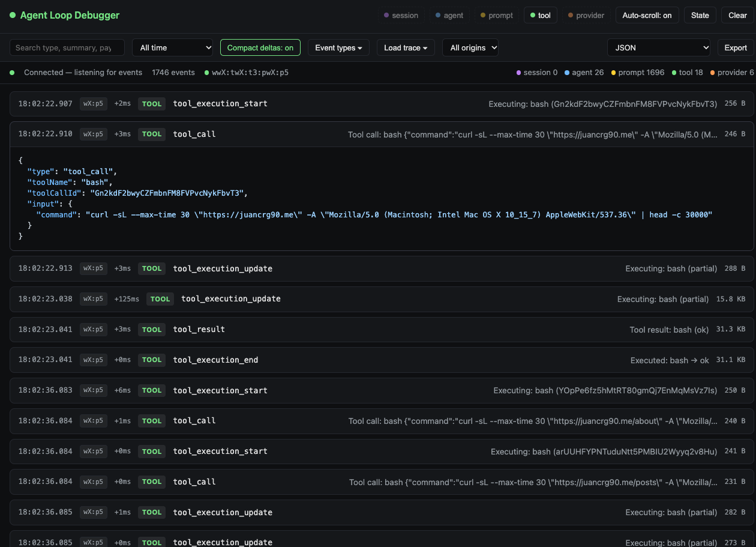Export the event trace

coord(736,47)
